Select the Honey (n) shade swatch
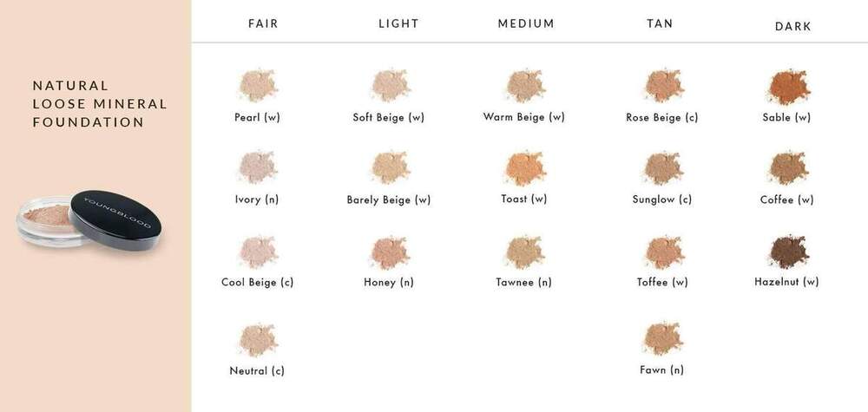The image size is (868, 412). (x=389, y=252)
